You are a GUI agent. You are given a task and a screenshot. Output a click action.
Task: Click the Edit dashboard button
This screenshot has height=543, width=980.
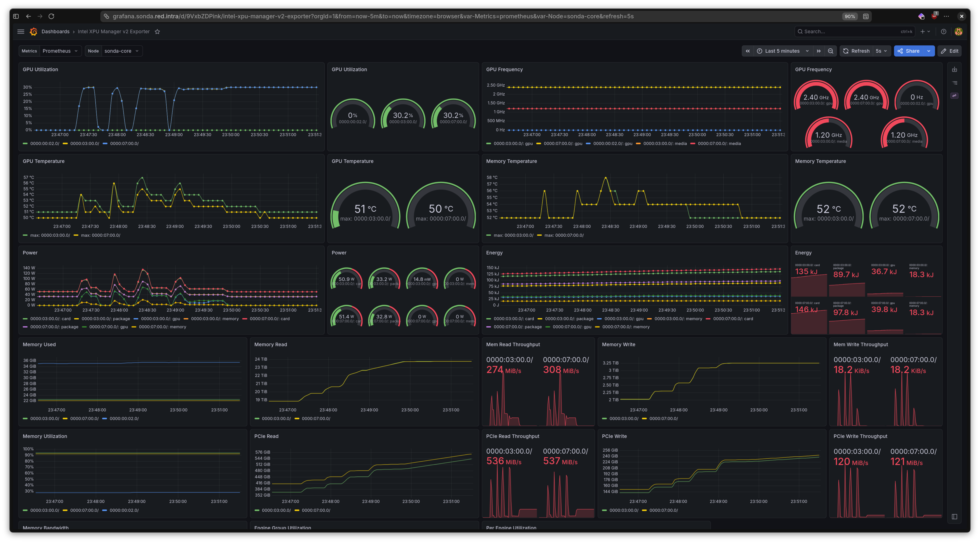click(950, 51)
